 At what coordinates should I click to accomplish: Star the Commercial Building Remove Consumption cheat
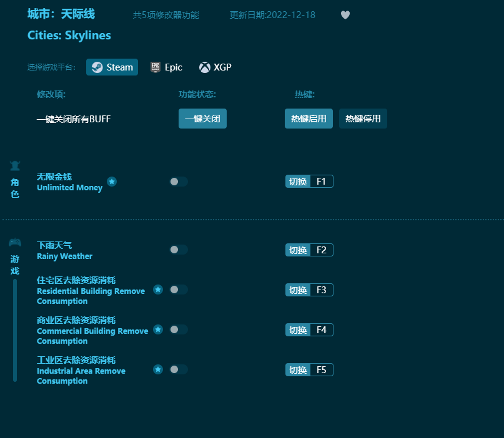coord(157,329)
